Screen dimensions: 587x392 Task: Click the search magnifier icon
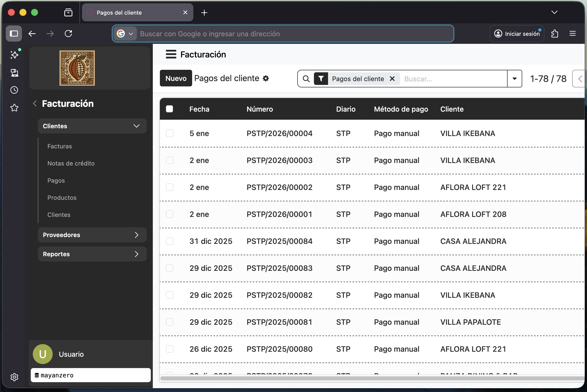pos(306,79)
